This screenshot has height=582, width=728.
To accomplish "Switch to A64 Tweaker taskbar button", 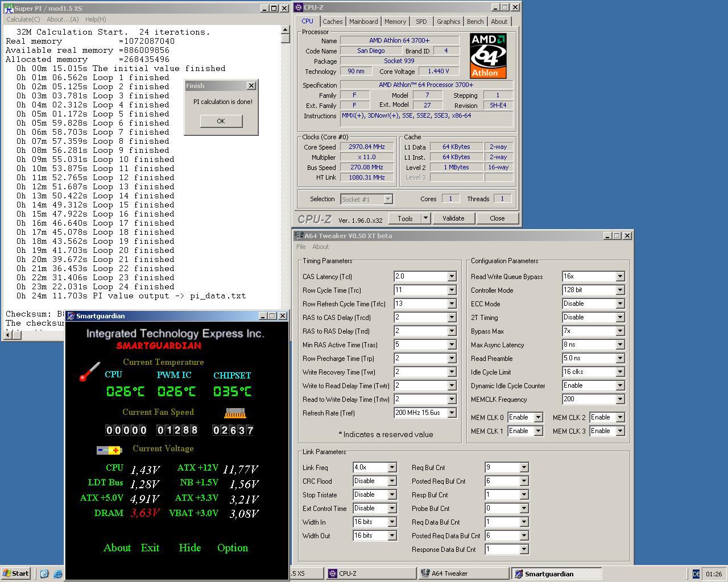I will tap(464, 573).
